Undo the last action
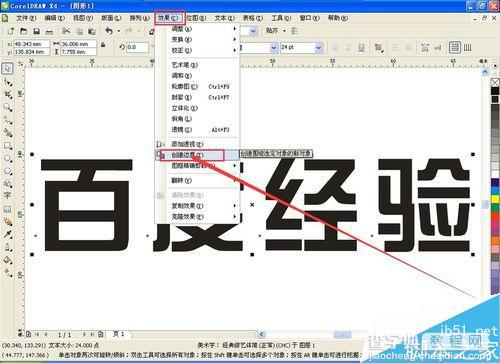Image resolution: width=500 pixels, height=363 pixels. pos(109,31)
